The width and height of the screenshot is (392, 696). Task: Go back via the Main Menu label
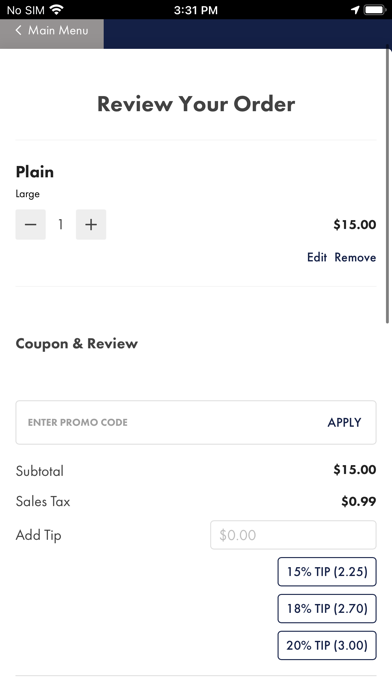(58, 30)
